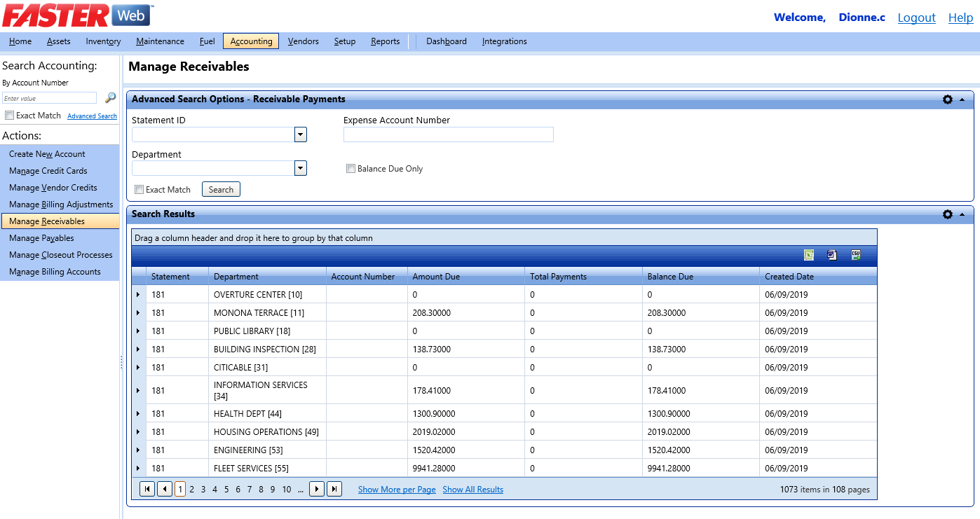This screenshot has width=980, height=519.
Task: Open the Vendors menu
Action: (304, 41)
